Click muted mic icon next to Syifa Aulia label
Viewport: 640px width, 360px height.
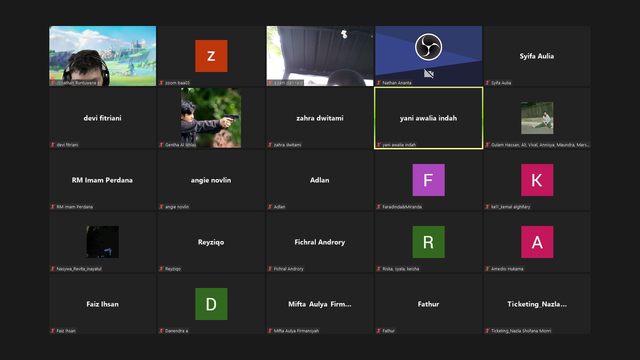pos(487,83)
